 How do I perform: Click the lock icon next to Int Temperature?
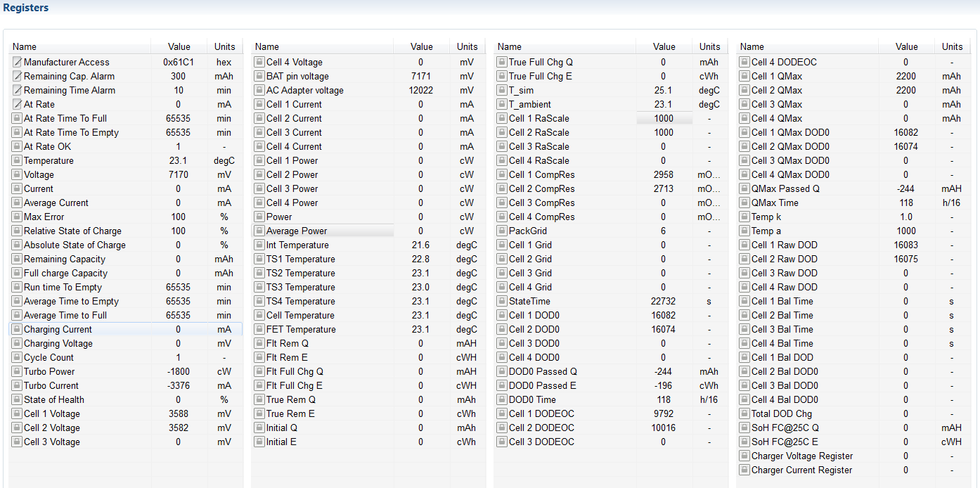259,245
